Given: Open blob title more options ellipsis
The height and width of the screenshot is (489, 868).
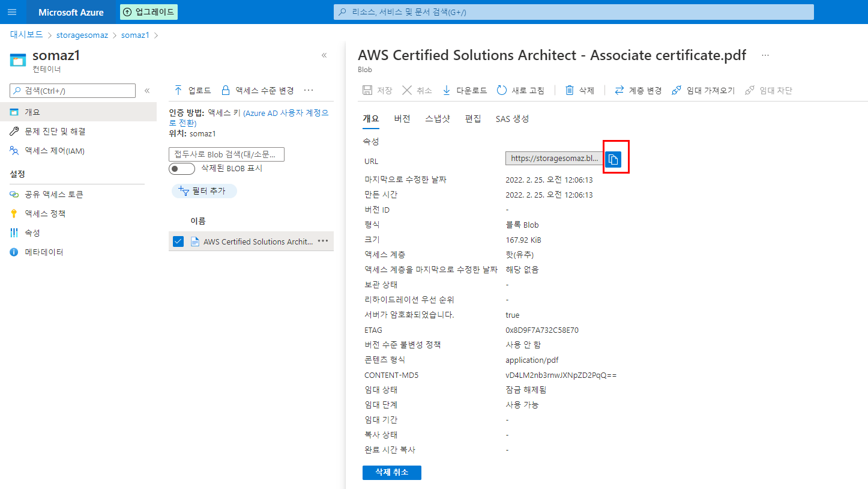Looking at the screenshot, I should tap(765, 55).
